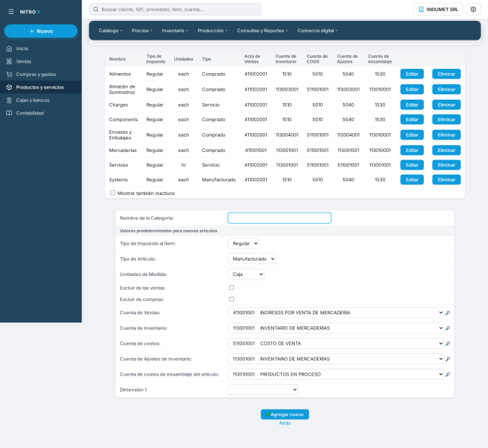Viewport: 488px width, 448px height.
Task: Open Cuenta de costos dropdown
Action: pyautogui.click(x=336, y=343)
